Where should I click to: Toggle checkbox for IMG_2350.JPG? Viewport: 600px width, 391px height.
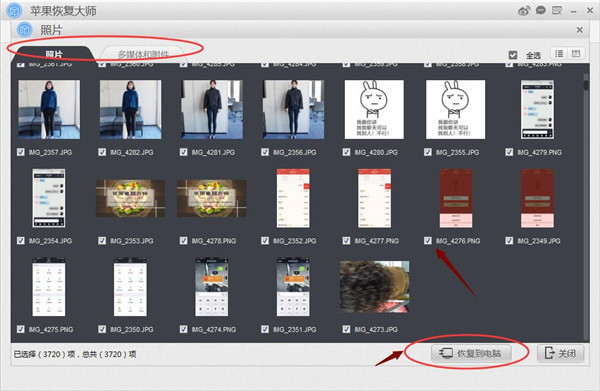pos(102,329)
